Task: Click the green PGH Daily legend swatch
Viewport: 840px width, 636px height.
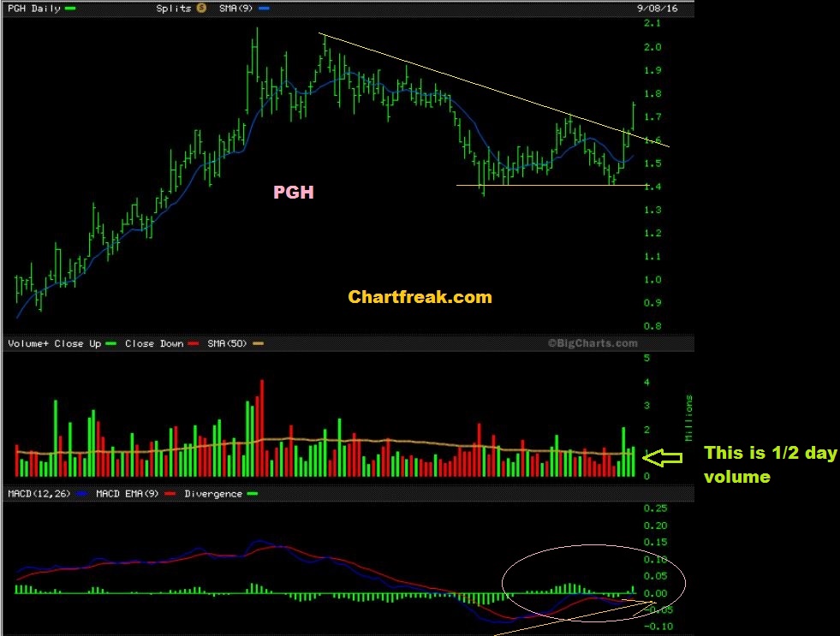Action: (70, 8)
